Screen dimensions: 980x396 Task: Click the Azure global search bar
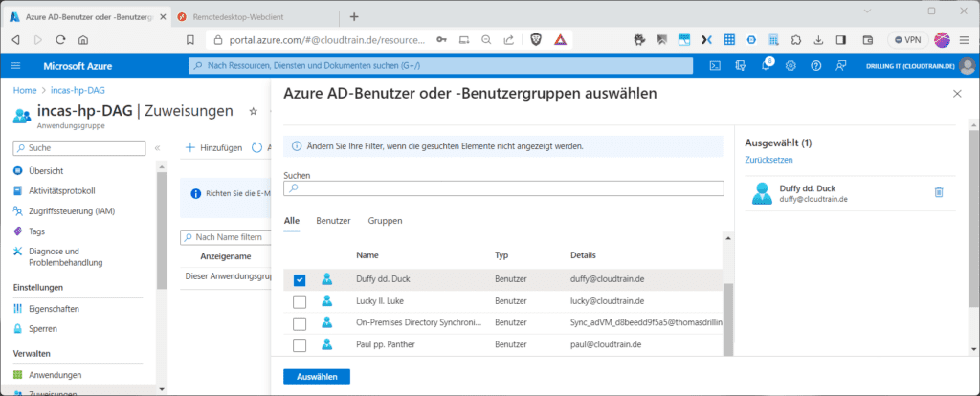pyautogui.click(x=440, y=66)
